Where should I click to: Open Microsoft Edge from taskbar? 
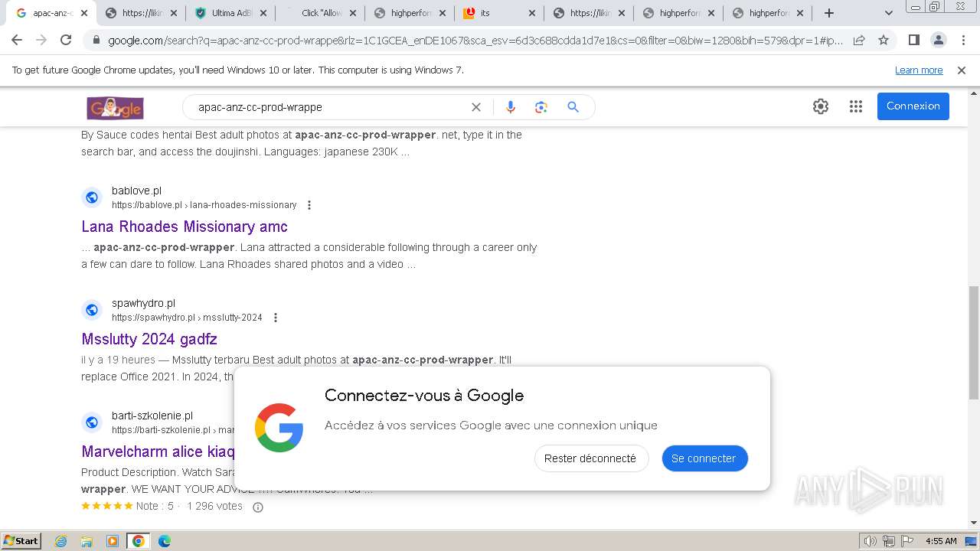click(165, 541)
